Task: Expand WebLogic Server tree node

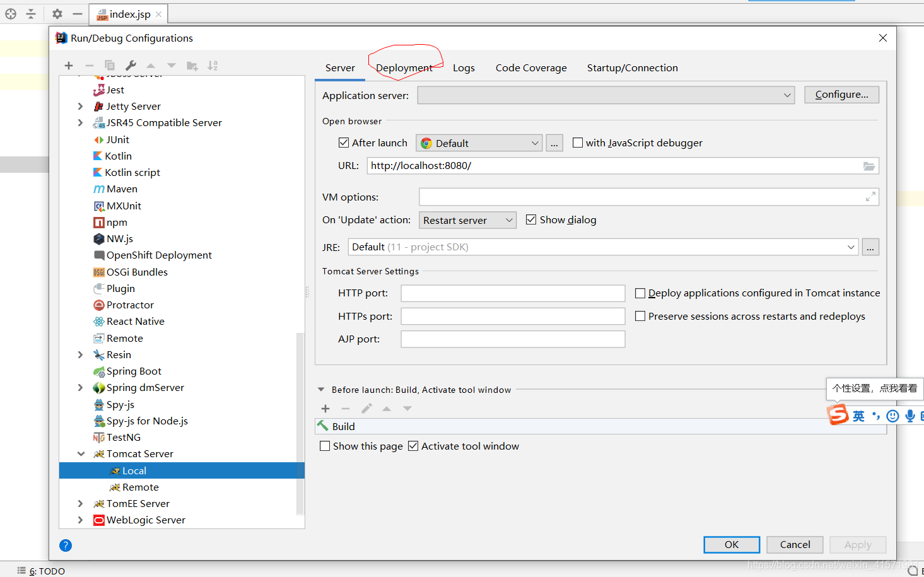Action: click(x=80, y=520)
